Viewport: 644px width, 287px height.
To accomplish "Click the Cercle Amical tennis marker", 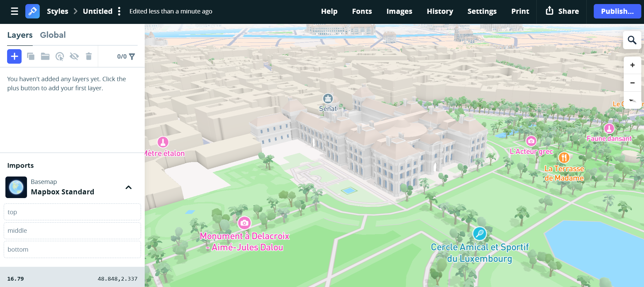I will click(x=479, y=233).
